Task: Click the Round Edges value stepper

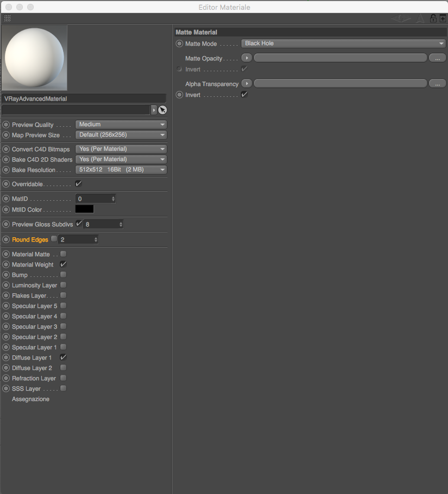Action: [96, 240]
